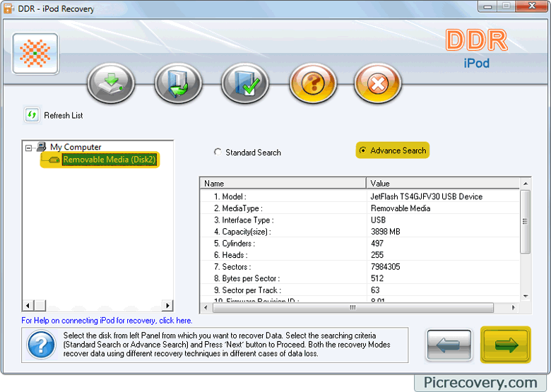Click the Name column header
Screen dimensions: 551x392
pyautogui.click(x=283, y=184)
